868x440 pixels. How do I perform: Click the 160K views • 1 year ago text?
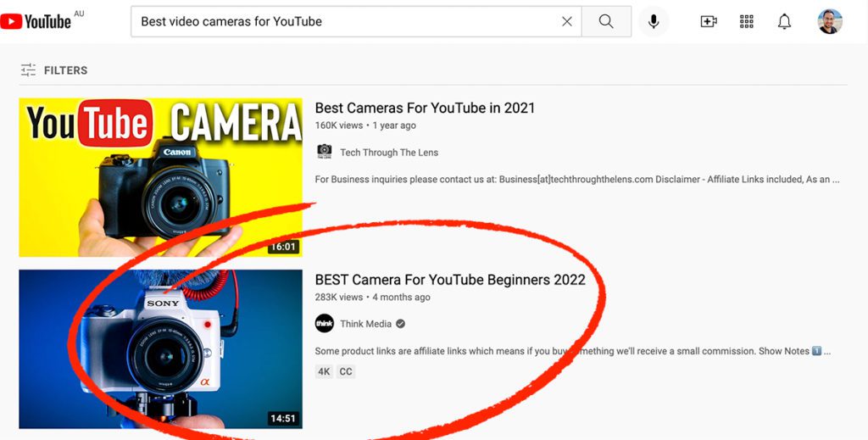click(x=365, y=125)
